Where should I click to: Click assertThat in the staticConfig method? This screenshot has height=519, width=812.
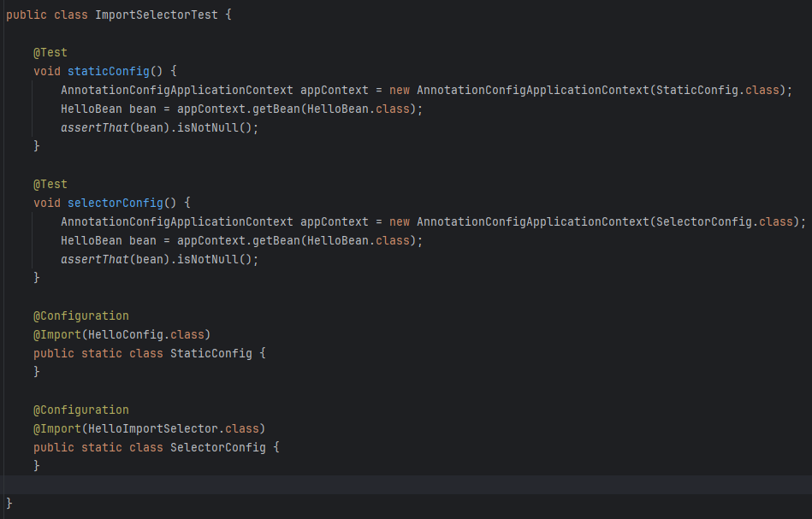click(95, 127)
